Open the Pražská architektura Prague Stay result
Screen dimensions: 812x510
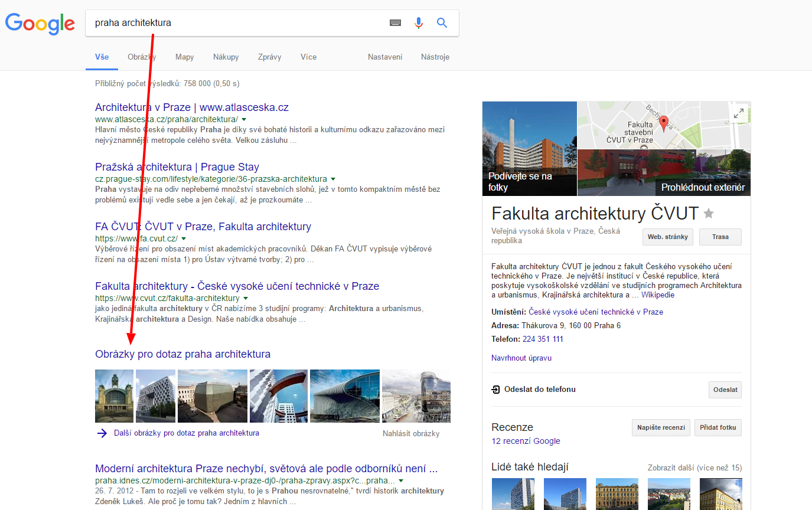[x=177, y=167]
